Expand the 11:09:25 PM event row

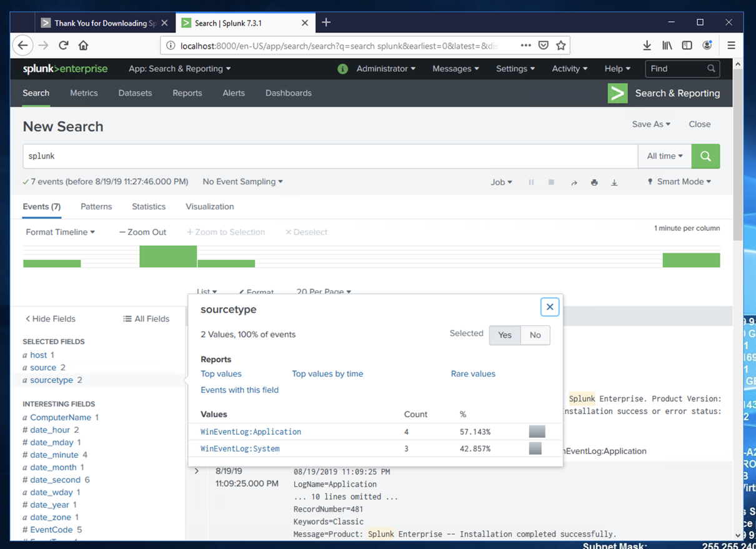197,471
